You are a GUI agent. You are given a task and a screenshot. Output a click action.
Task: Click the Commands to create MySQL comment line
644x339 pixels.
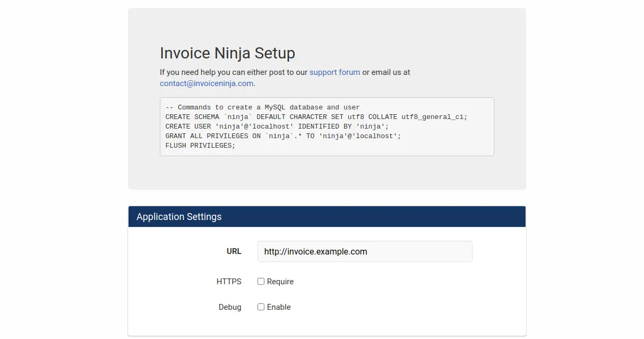click(263, 107)
